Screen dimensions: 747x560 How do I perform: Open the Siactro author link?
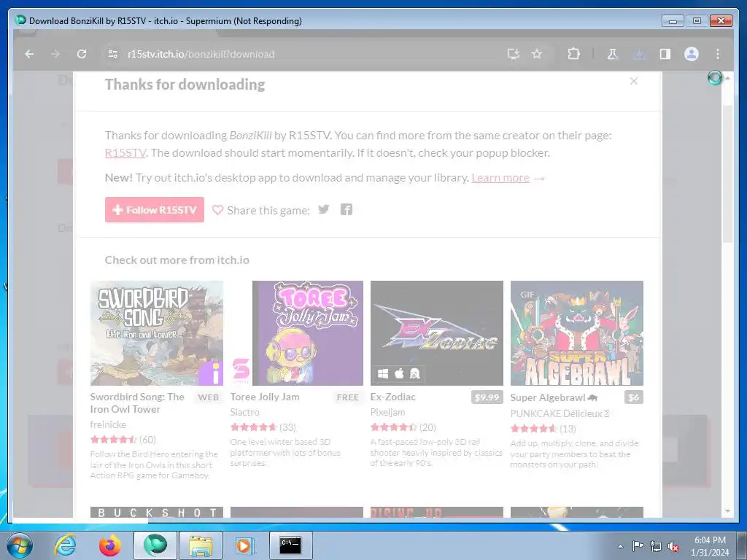245,412
